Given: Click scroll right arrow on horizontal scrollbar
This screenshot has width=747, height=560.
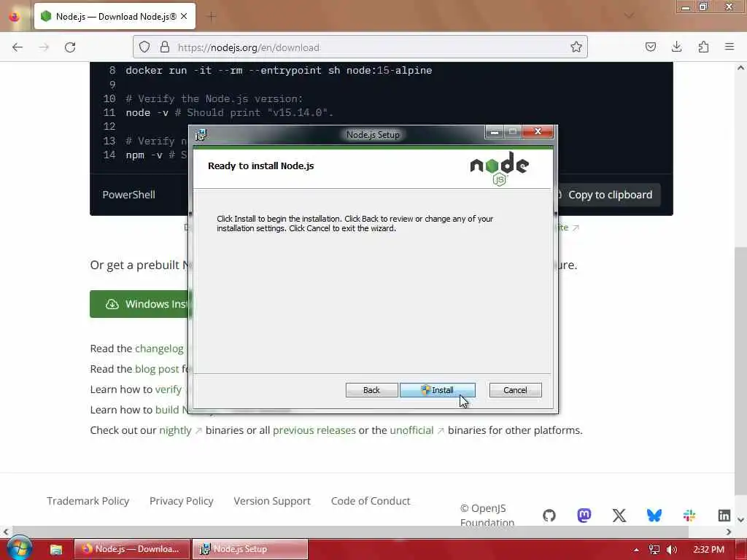Looking at the screenshot, I should click(x=729, y=532).
